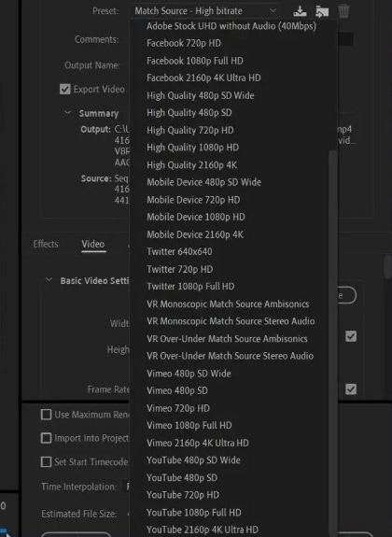Pick YouTube 480p SD preset
392x537 pixels.
(182, 478)
